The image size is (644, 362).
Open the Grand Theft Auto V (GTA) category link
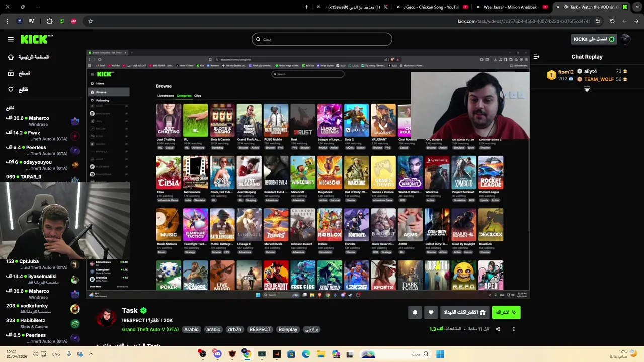click(150, 330)
